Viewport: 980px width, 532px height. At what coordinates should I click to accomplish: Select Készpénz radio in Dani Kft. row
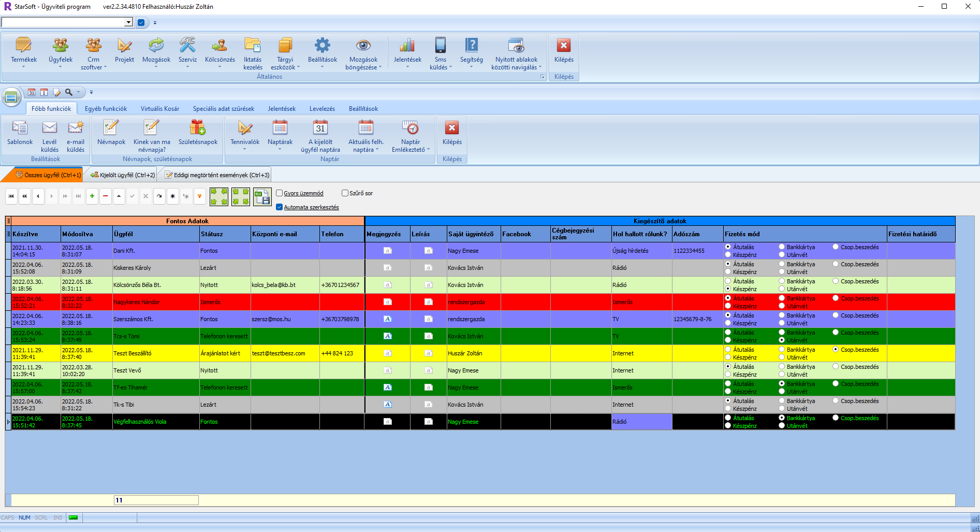tap(728, 255)
